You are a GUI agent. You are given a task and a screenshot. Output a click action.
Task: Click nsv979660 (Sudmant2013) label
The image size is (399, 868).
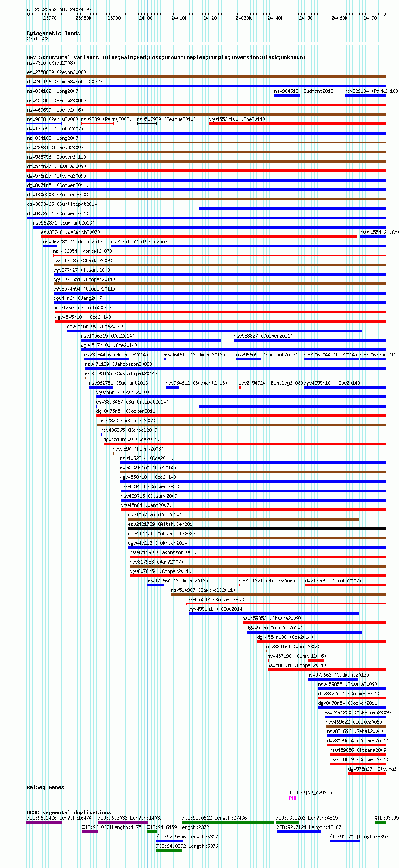(x=177, y=581)
